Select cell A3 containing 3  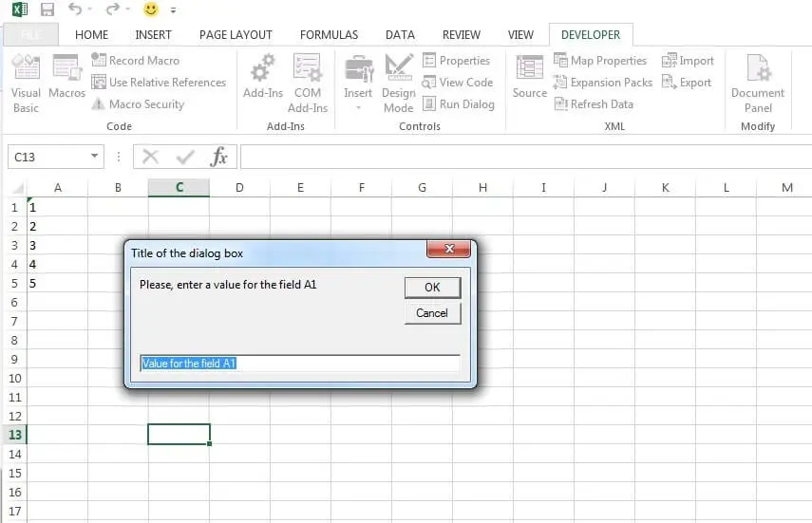coord(58,246)
